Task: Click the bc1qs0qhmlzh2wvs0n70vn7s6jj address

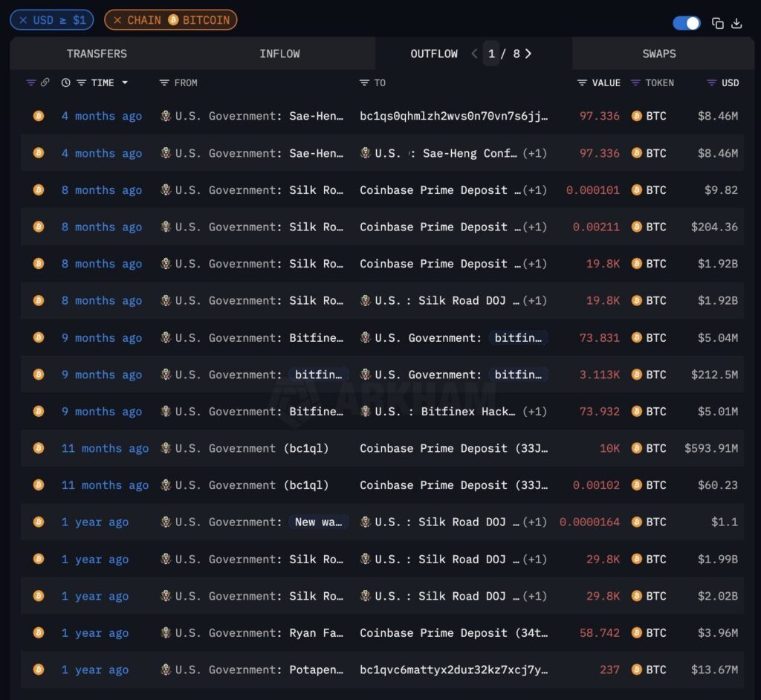Action: pyautogui.click(x=453, y=116)
